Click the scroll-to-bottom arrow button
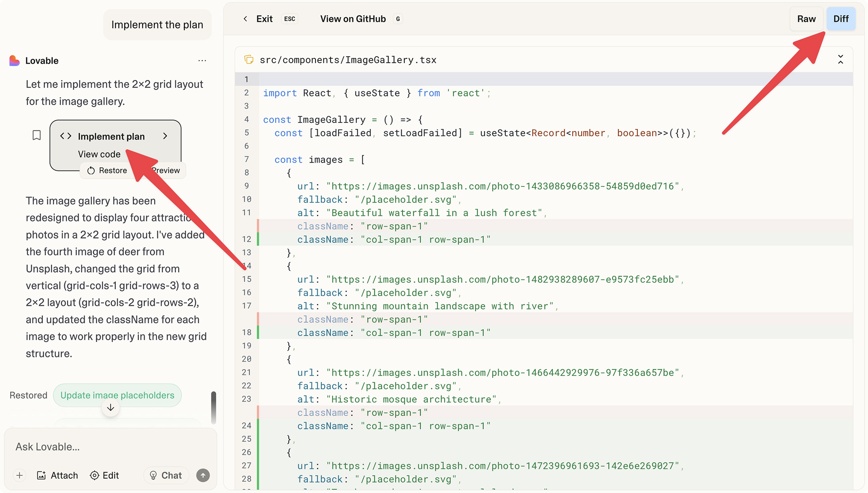Screen dimensions: 868x493 [110, 408]
